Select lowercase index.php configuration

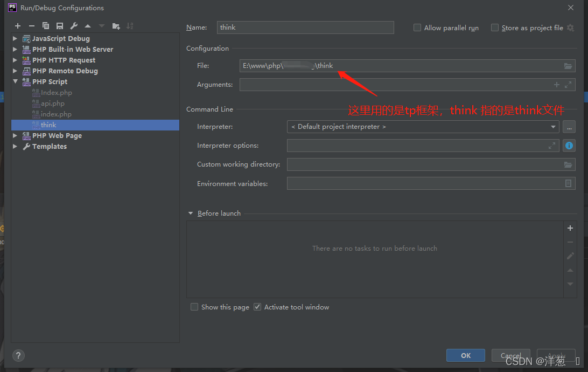point(56,114)
